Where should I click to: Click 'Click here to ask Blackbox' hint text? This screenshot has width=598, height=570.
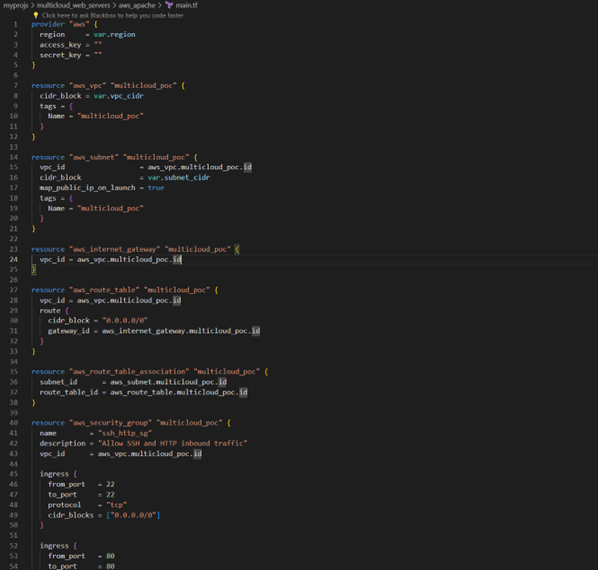[x=113, y=16]
